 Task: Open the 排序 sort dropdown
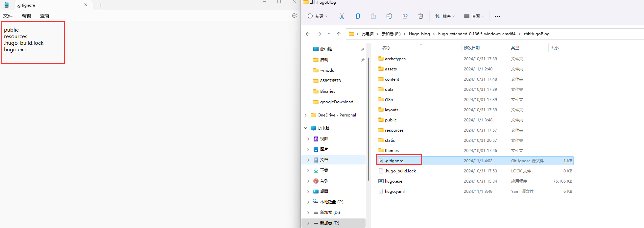pos(445,16)
